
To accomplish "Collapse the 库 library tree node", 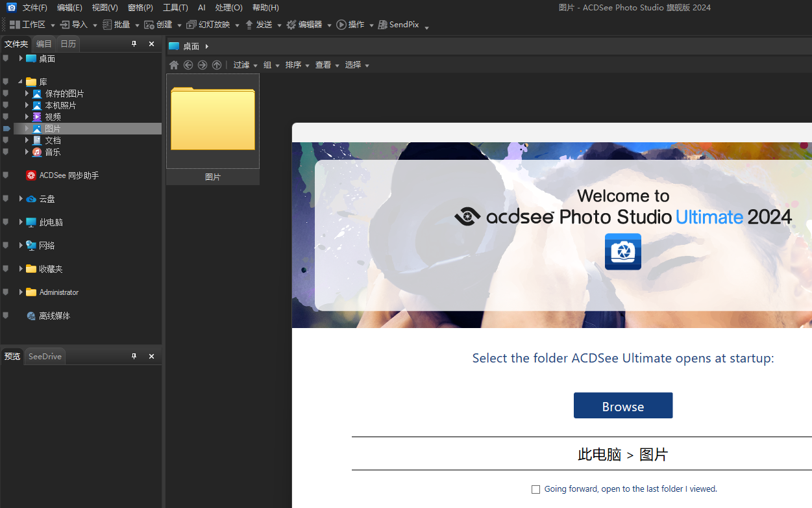I will [x=20, y=82].
